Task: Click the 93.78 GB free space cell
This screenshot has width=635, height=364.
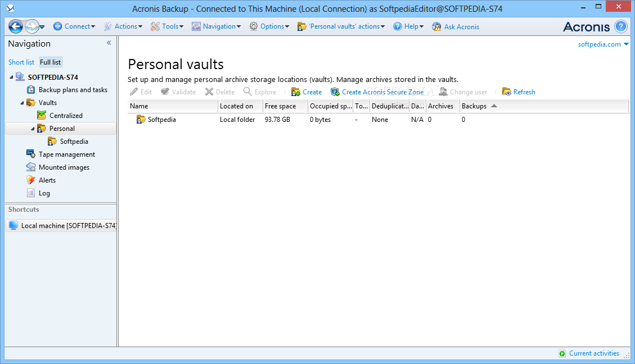Action: point(277,120)
